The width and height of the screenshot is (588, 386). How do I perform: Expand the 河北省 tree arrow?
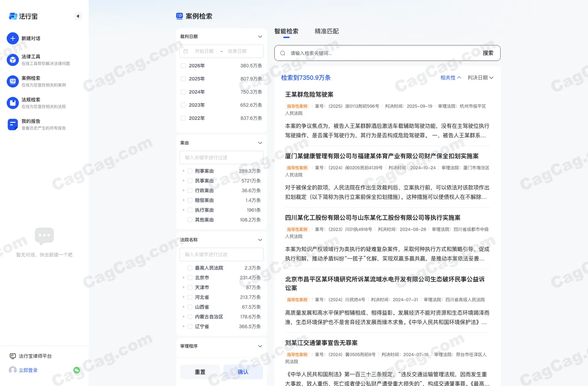[x=183, y=297]
